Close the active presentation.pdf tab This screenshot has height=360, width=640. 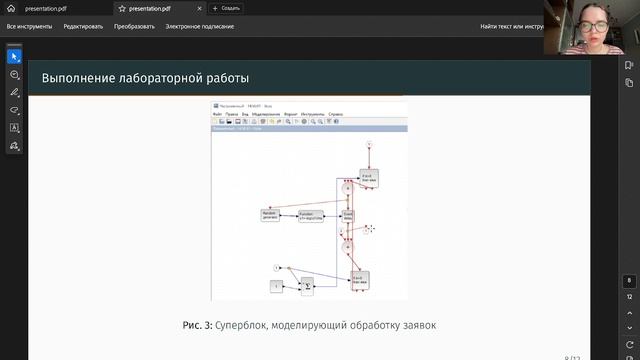(x=199, y=8)
